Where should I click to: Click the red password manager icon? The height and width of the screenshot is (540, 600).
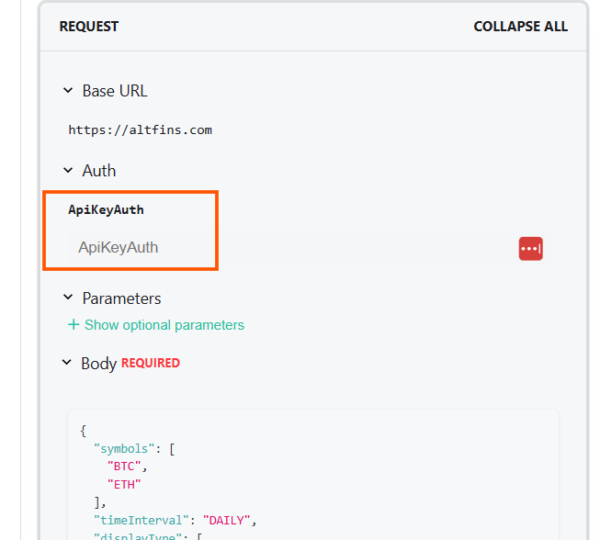click(530, 249)
